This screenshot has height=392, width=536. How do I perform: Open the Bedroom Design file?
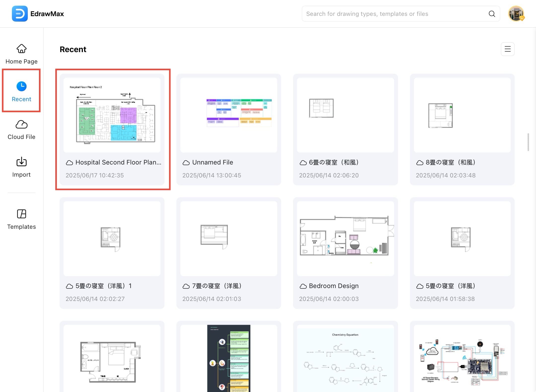[345, 238]
